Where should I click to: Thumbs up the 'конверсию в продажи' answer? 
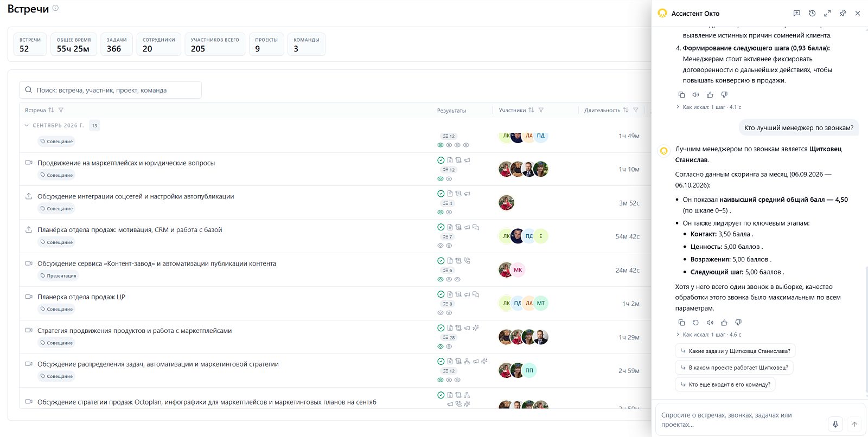(710, 95)
